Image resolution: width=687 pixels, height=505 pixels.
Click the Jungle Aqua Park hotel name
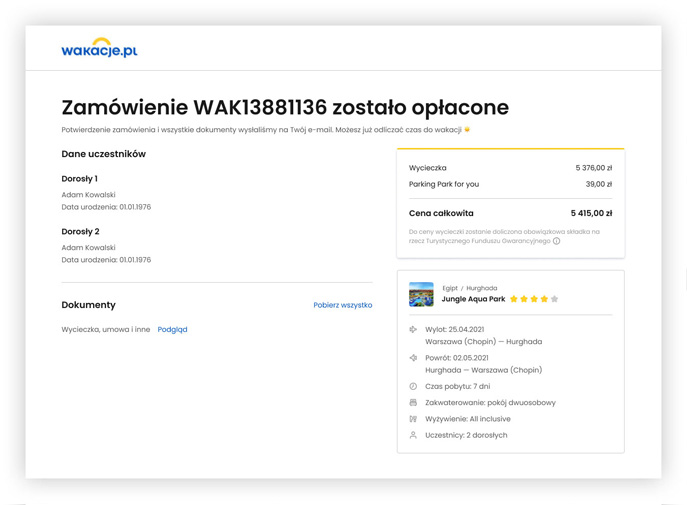(473, 299)
